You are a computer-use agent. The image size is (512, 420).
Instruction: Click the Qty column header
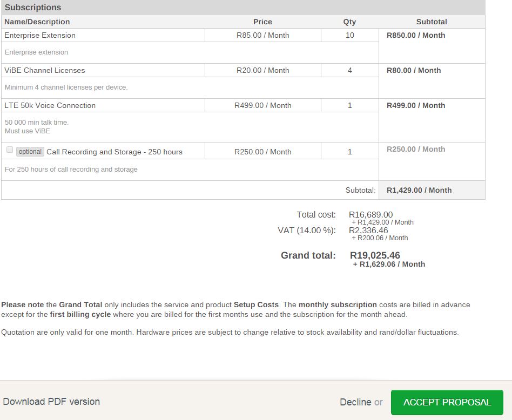tap(349, 22)
